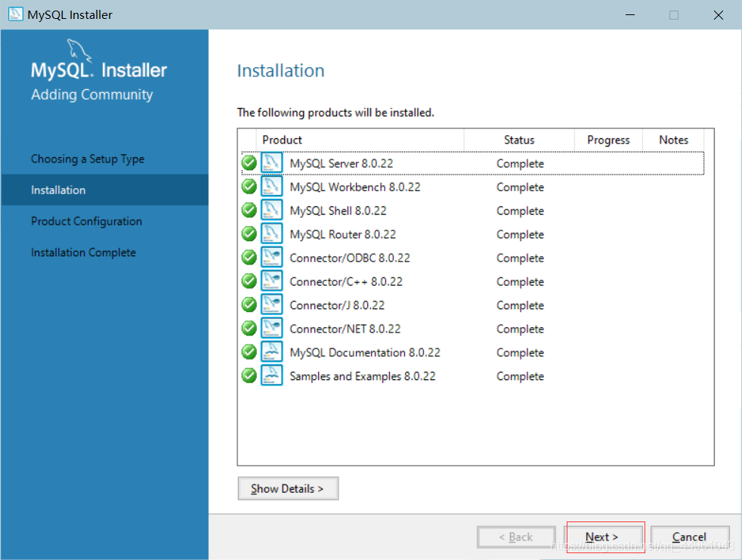
Task: Click the MySQL Documentation 8.0.22 product icon
Action: tap(271, 352)
